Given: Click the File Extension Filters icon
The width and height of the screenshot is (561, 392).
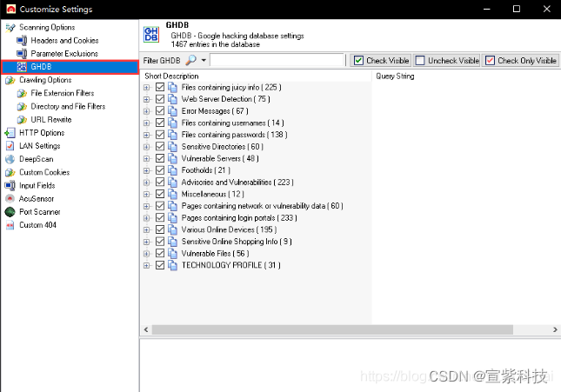Looking at the screenshot, I should point(22,93).
